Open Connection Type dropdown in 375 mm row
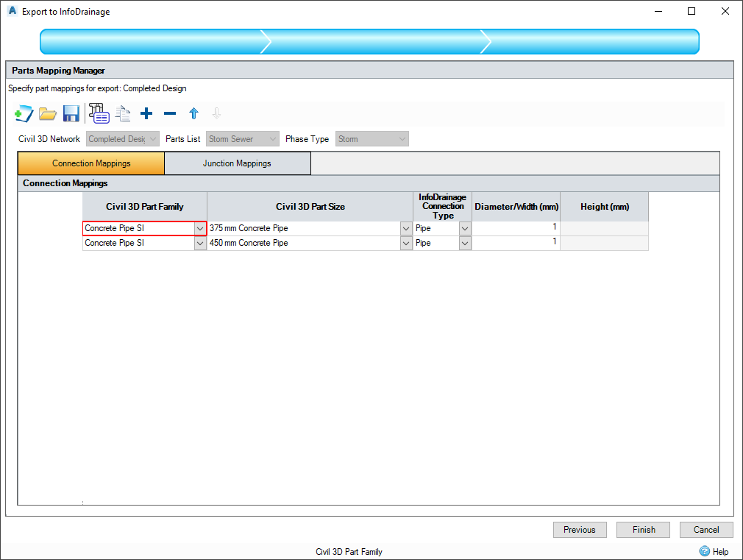Image resolution: width=743 pixels, height=560 pixels. pos(465,229)
